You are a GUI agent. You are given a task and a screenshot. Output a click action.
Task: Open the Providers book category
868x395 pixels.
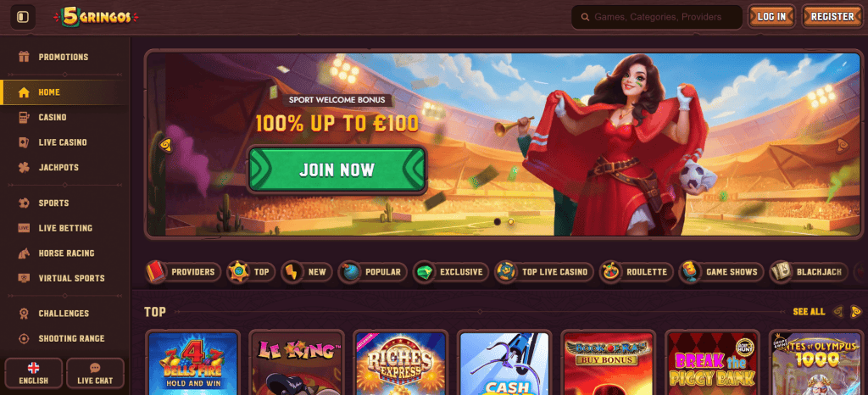pos(183,272)
